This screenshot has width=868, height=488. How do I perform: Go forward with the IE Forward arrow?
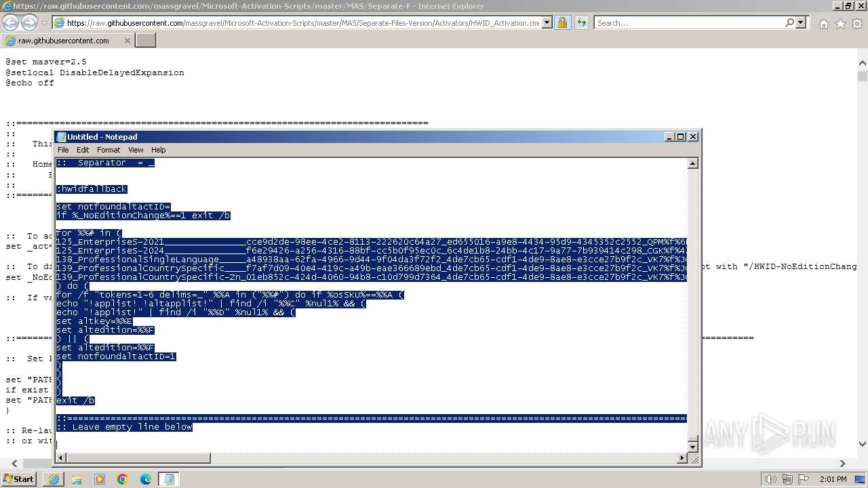(x=29, y=22)
